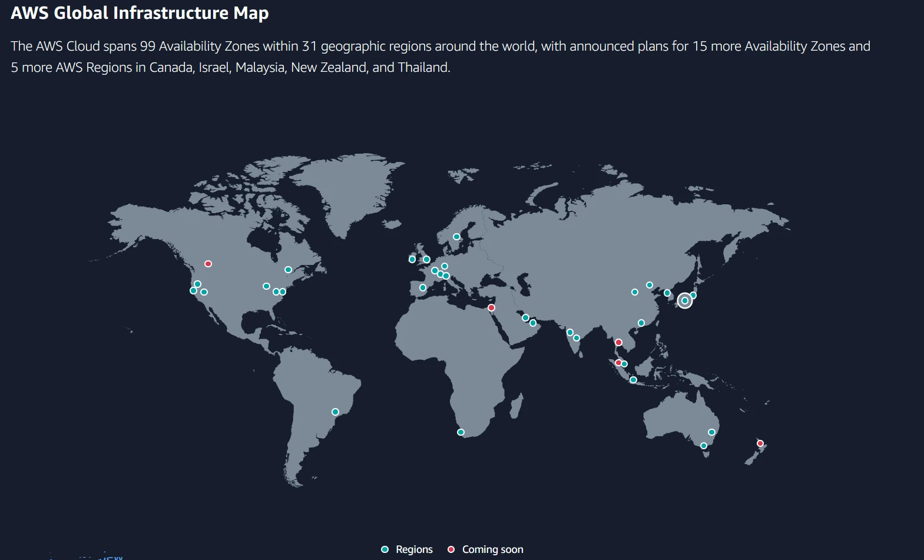
Task: Select the Jakarta region marker in Indonesia
Action: coord(634,380)
